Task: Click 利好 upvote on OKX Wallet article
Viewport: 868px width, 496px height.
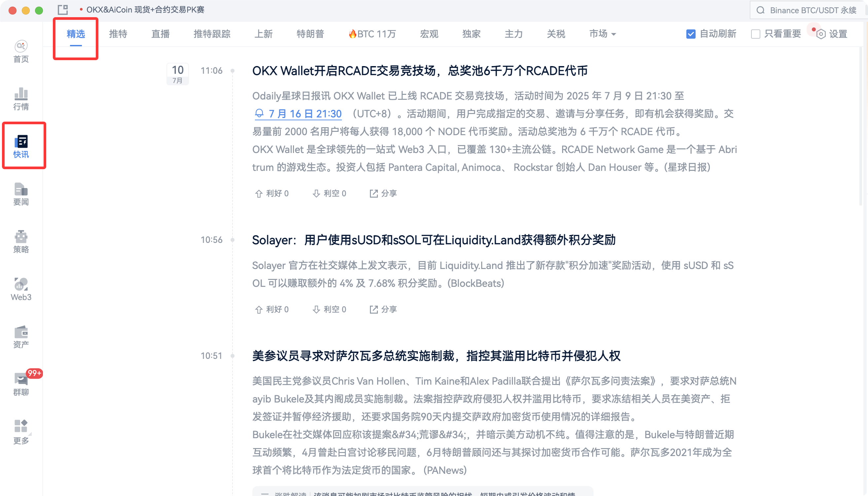Action: point(271,194)
